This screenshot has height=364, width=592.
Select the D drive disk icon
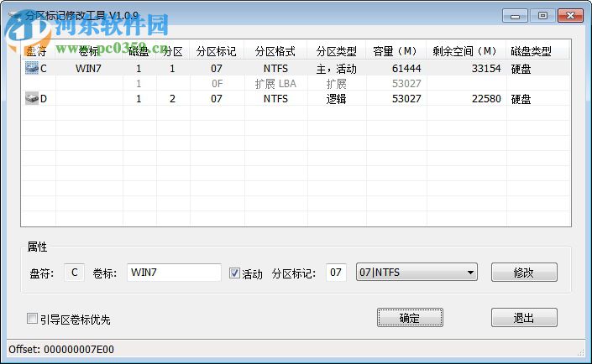(x=32, y=98)
